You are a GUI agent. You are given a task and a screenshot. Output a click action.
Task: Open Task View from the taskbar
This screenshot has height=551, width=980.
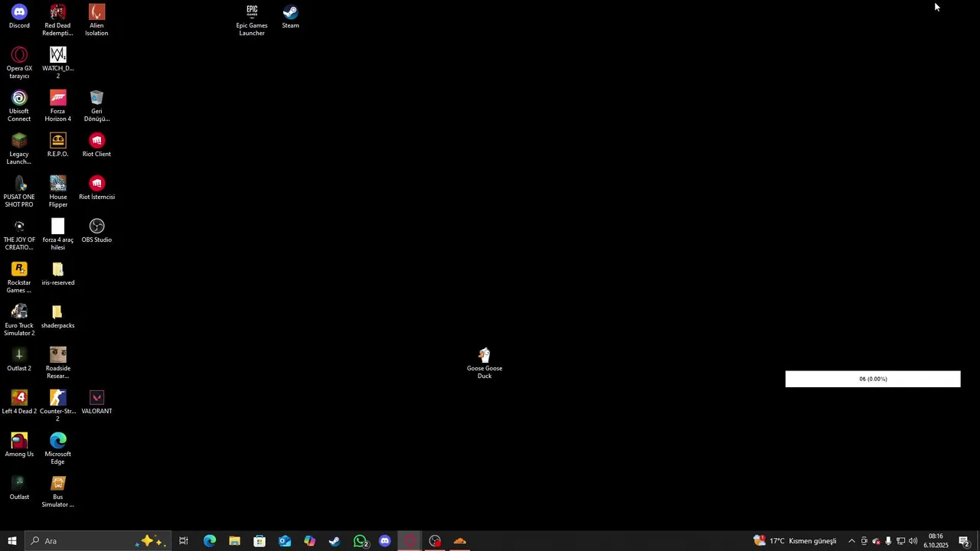coord(184,541)
